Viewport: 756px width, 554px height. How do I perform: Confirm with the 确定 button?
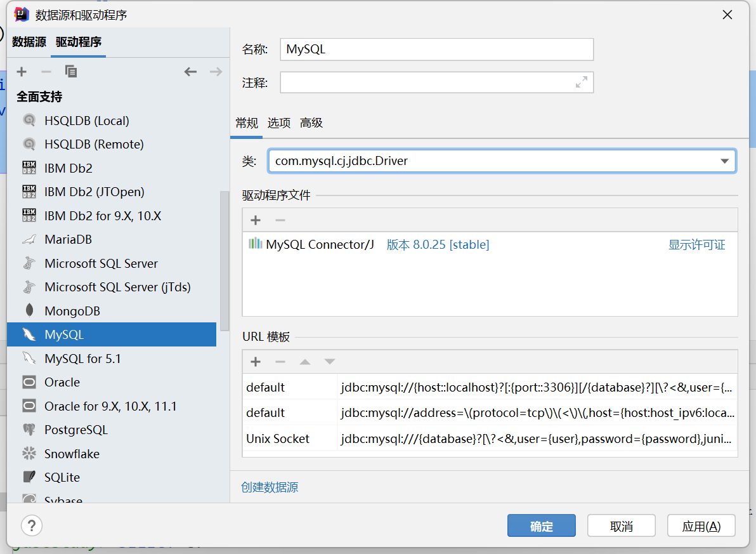tap(542, 525)
